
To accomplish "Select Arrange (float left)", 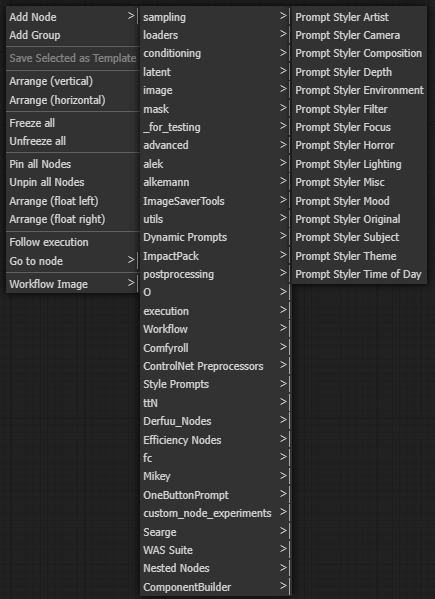I will (x=73, y=201).
